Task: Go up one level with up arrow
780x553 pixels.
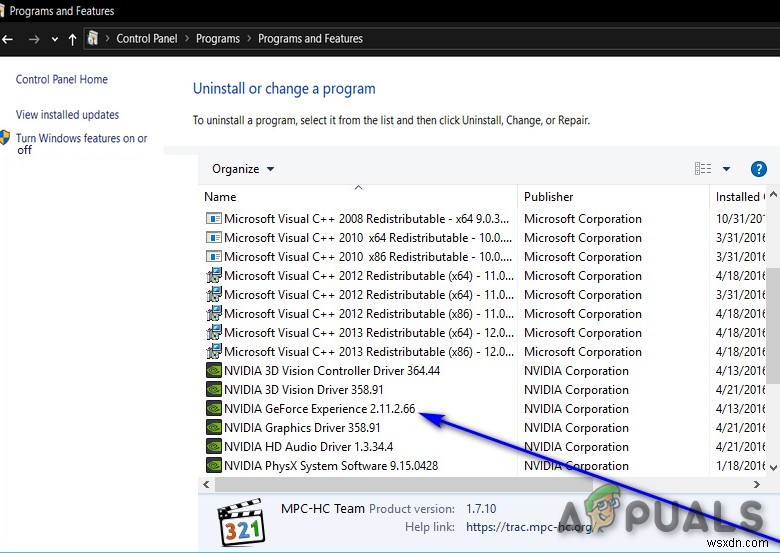Action: coord(73,39)
